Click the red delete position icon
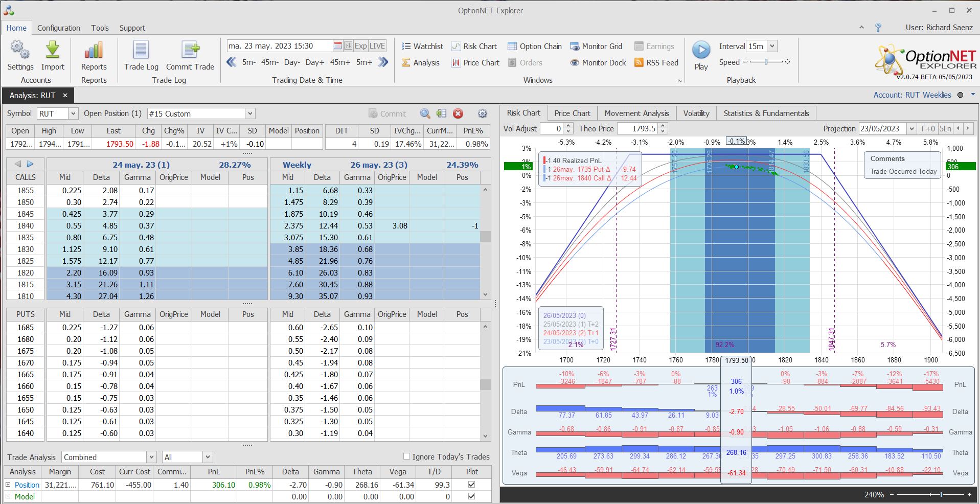Image resolution: width=980 pixels, height=504 pixels. [x=458, y=113]
